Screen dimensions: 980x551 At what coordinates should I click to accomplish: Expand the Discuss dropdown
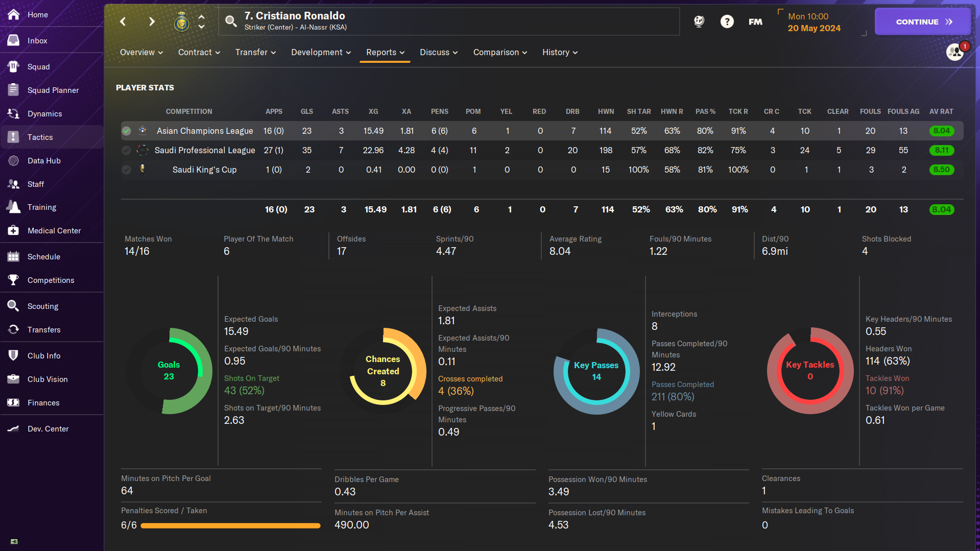tap(439, 52)
